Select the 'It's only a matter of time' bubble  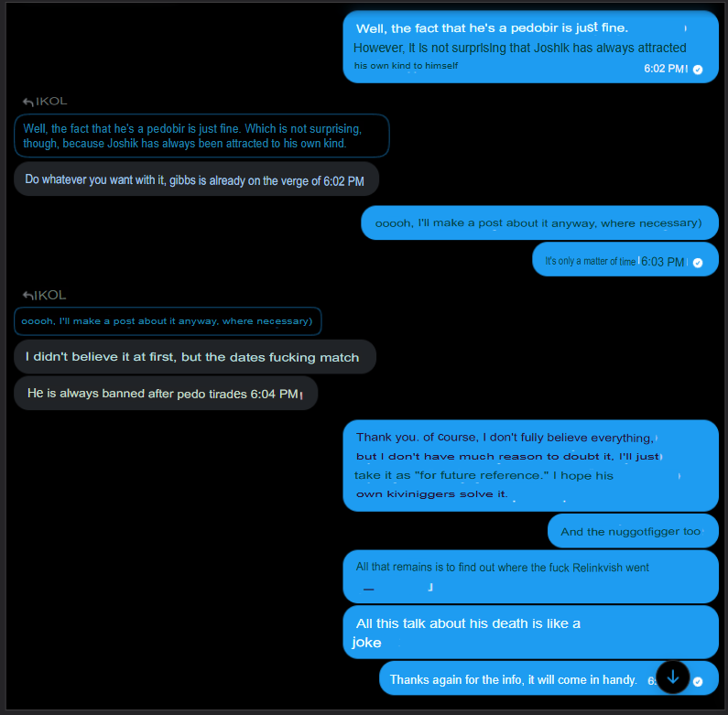625,259
